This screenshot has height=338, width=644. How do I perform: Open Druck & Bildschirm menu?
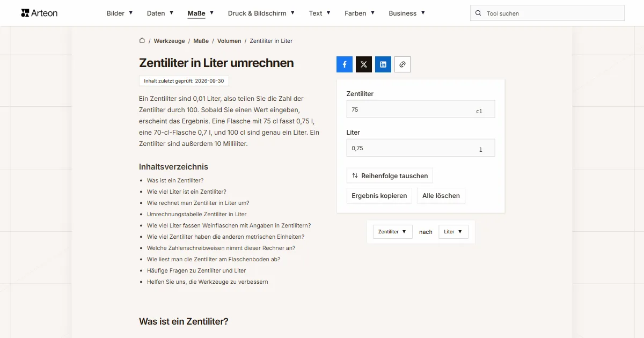pyautogui.click(x=261, y=13)
